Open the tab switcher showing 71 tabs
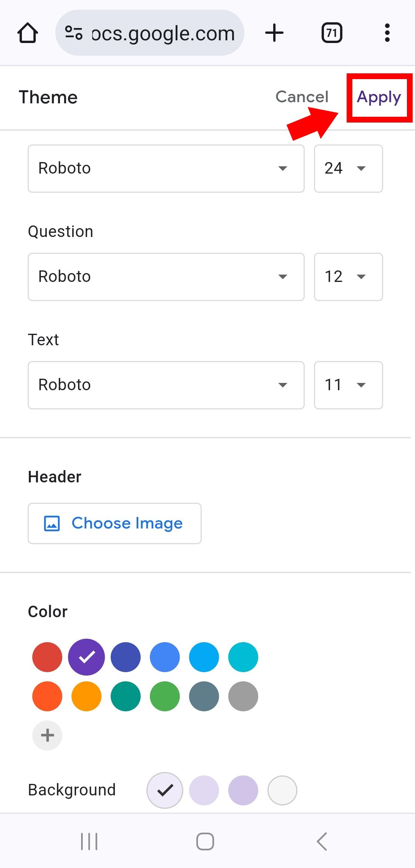 click(331, 33)
